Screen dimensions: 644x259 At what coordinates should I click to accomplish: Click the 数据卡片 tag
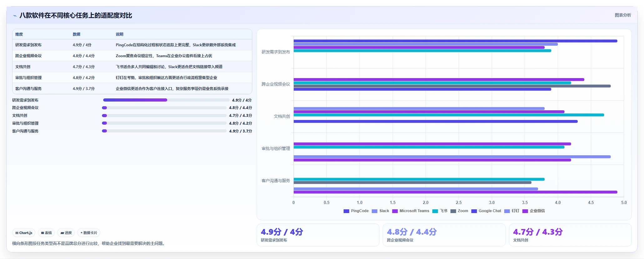(89, 233)
